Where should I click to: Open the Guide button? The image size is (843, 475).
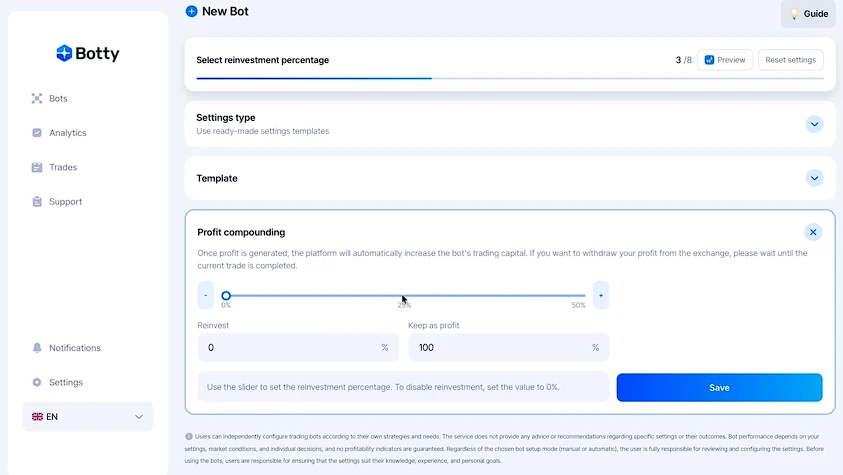(x=808, y=14)
